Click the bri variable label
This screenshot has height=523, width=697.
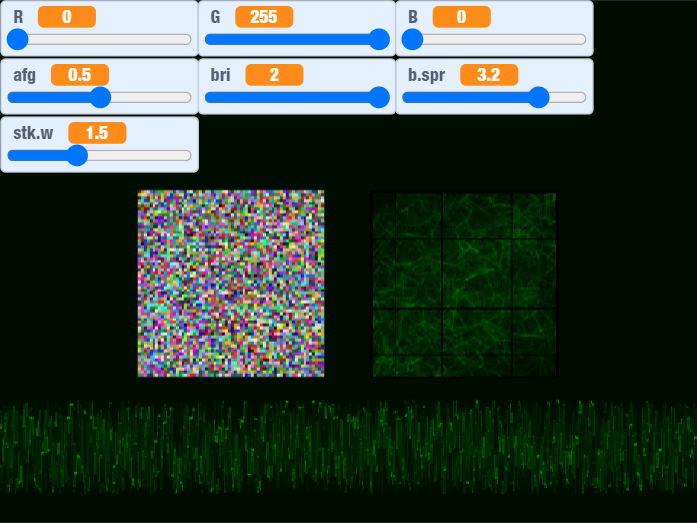point(220,75)
